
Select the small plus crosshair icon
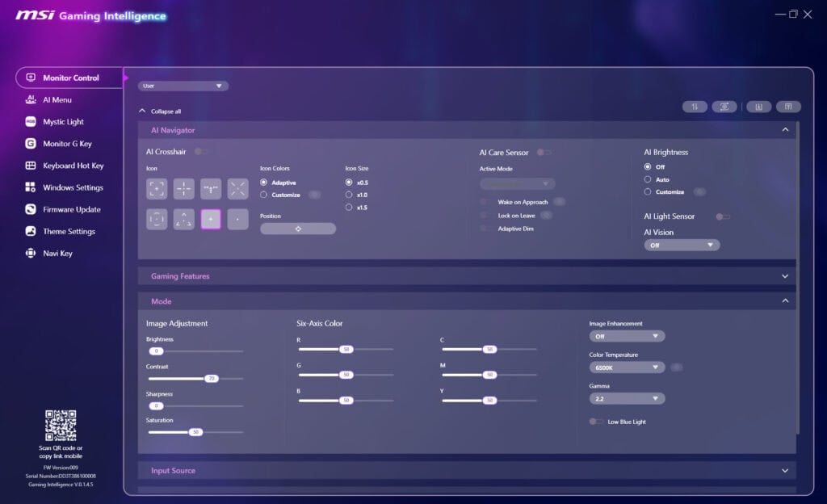coord(211,219)
